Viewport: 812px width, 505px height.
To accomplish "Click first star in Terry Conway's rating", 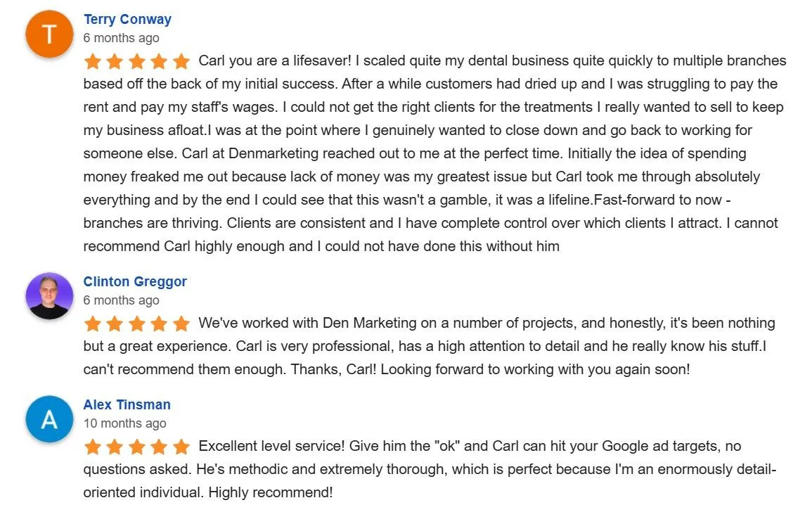I will click(93, 61).
